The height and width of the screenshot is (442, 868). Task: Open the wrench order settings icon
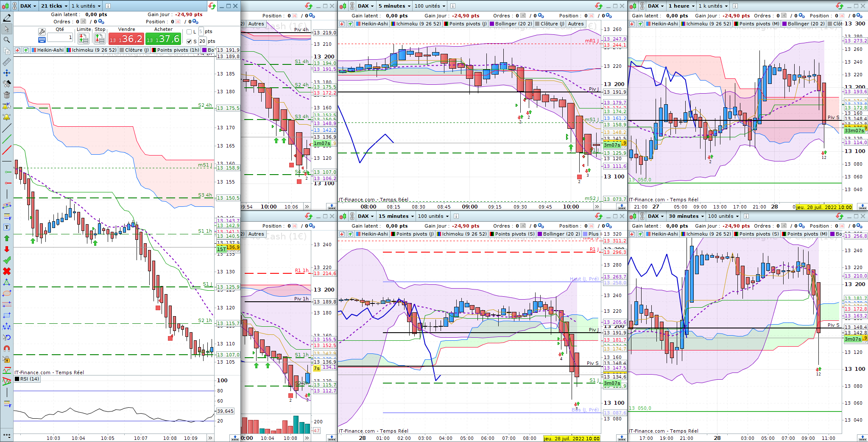pos(42,32)
